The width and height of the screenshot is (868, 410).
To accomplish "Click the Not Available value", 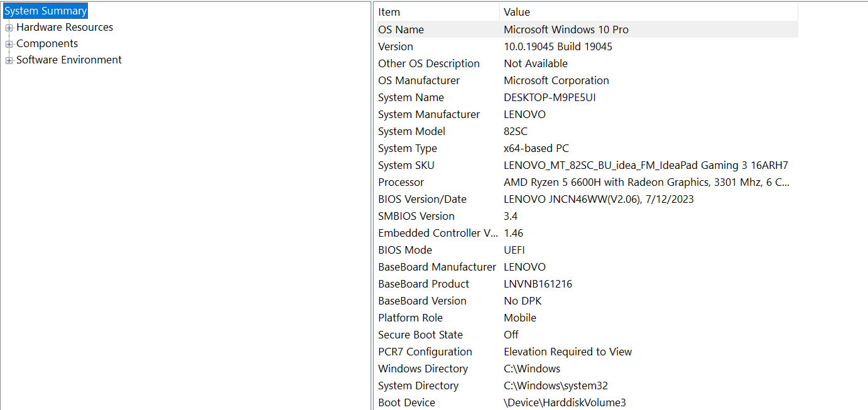I will coord(536,63).
